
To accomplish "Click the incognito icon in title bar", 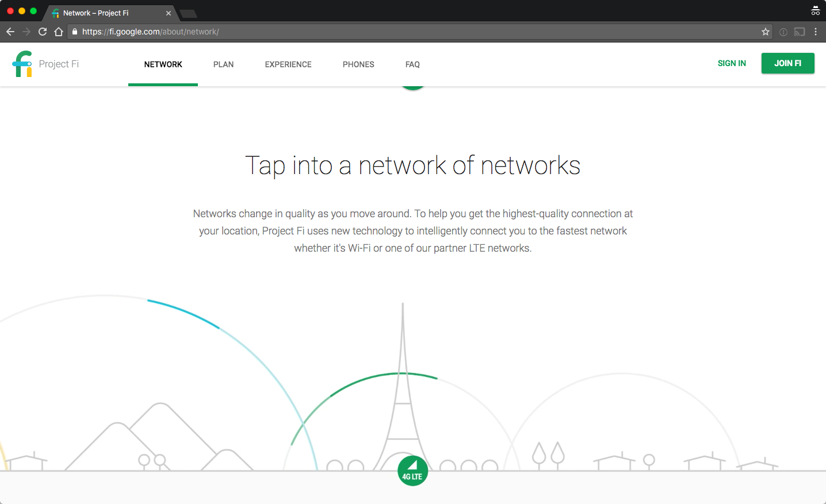I will click(x=816, y=10).
